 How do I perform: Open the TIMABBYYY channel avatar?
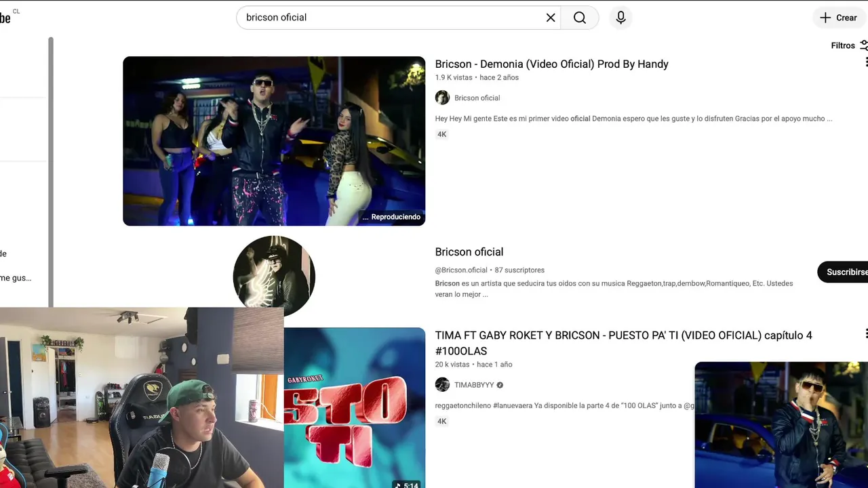[442, 384]
